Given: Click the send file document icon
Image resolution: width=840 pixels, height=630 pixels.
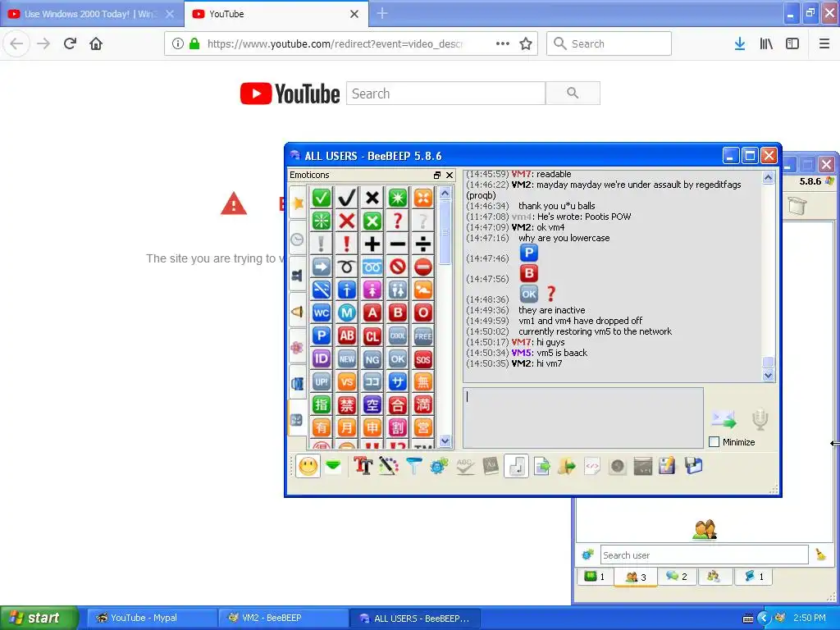Looking at the screenshot, I should pos(541,466).
